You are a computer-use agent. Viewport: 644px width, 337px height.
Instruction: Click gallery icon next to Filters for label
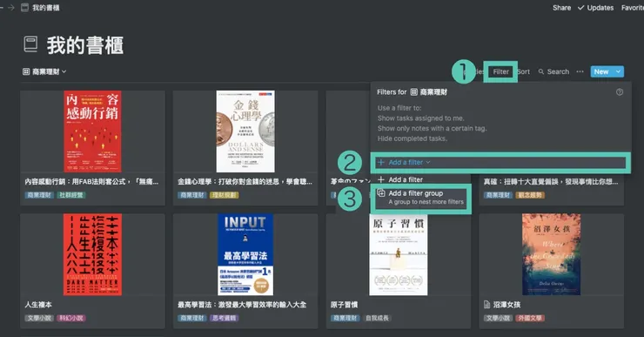[x=414, y=92]
